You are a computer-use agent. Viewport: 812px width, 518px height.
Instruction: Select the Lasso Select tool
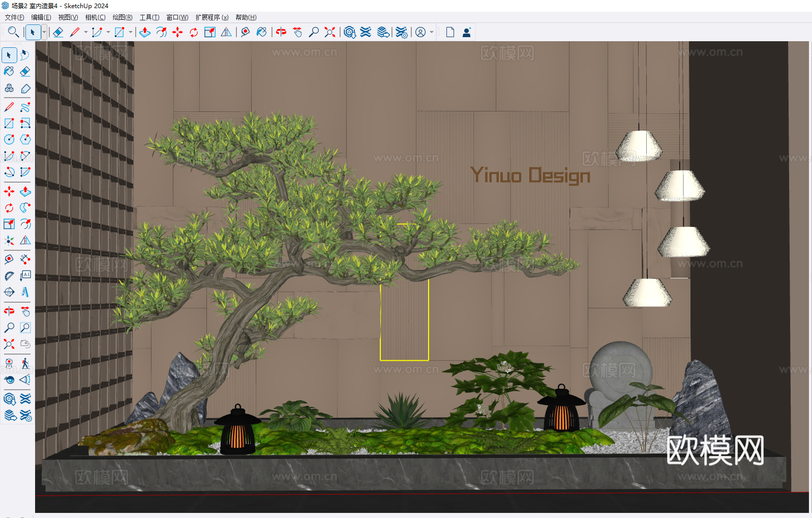[25, 55]
